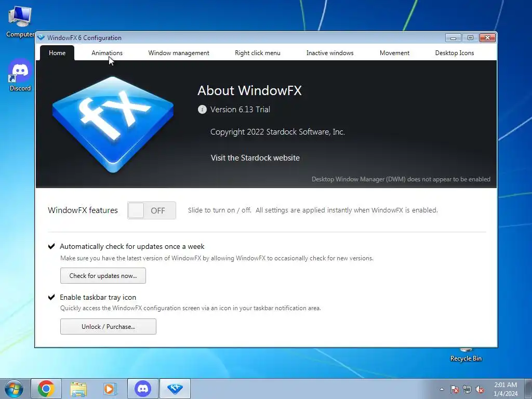Click the version info icon

coord(202,109)
